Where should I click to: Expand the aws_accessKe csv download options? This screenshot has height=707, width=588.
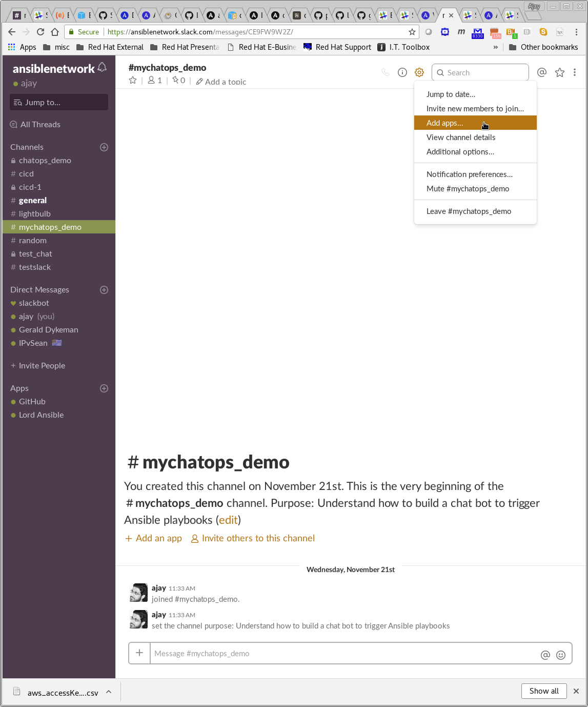[109, 692]
